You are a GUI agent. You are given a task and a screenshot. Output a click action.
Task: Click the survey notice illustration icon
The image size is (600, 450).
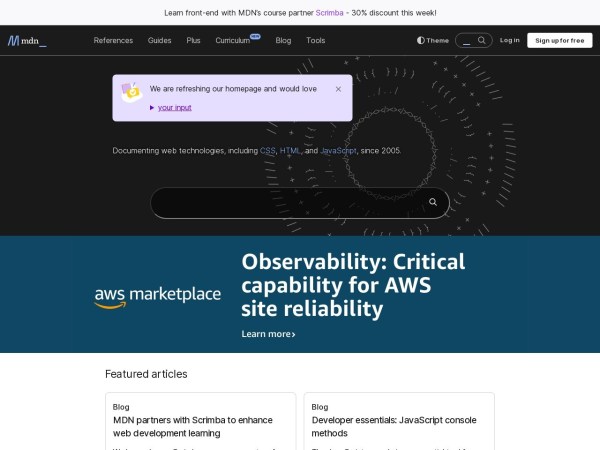click(x=131, y=90)
